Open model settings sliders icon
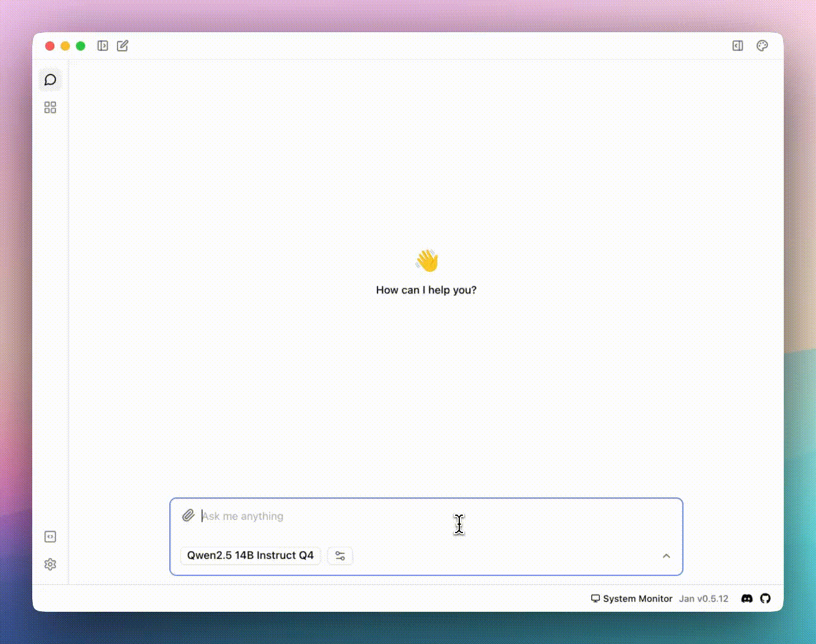816x644 pixels. tap(340, 556)
